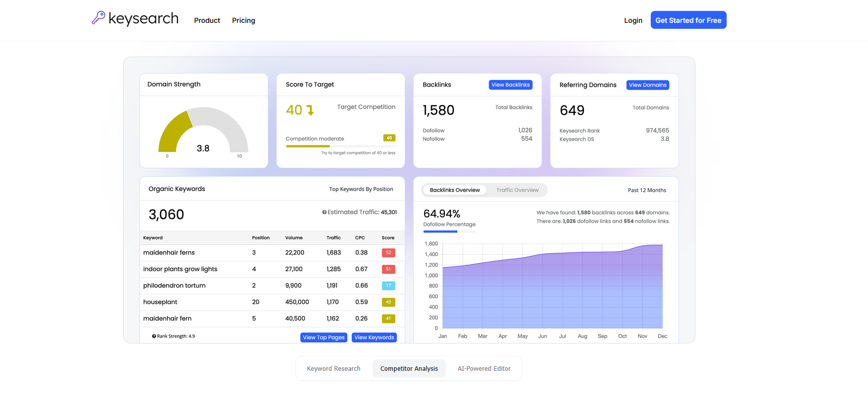Open the AI-Powered Editor tab

coord(484,369)
